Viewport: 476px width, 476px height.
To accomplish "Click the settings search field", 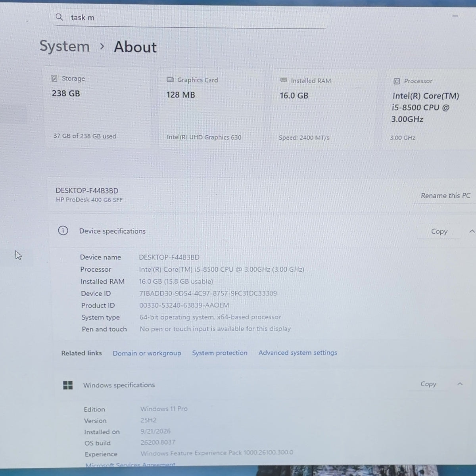I will point(190,17).
